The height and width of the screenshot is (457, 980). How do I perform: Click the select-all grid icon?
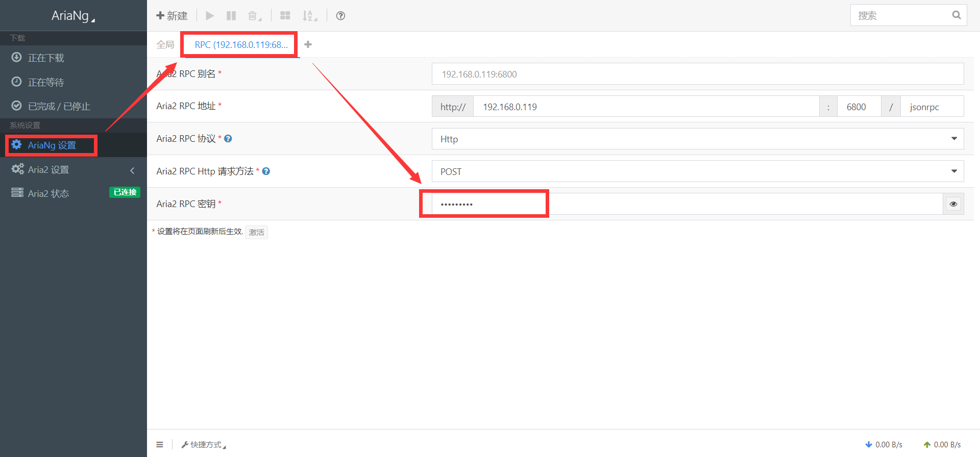(285, 16)
